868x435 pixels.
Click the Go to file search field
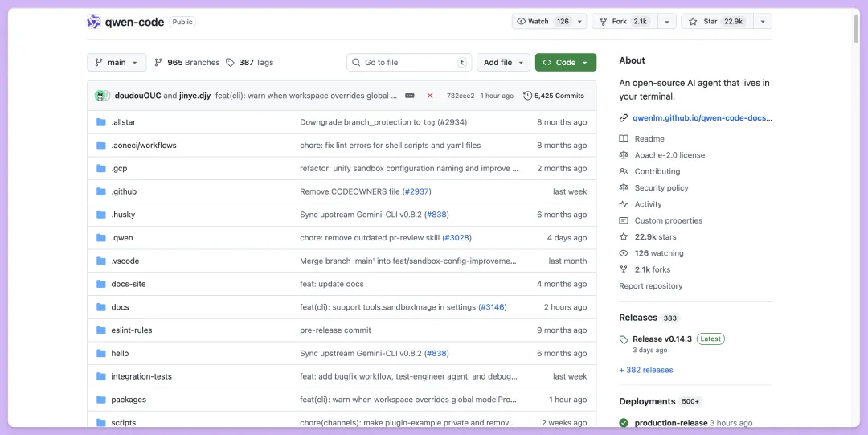click(x=409, y=63)
